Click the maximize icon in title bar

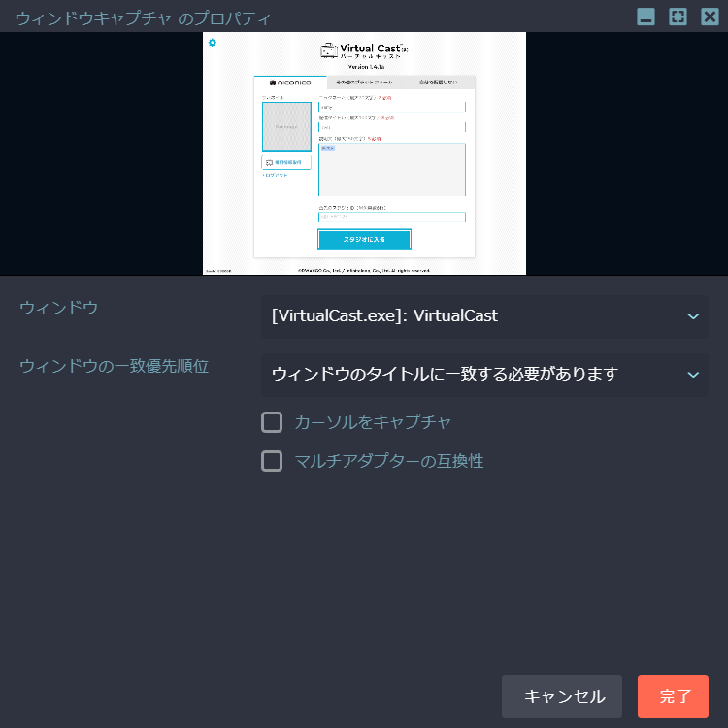(x=678, y=17)
